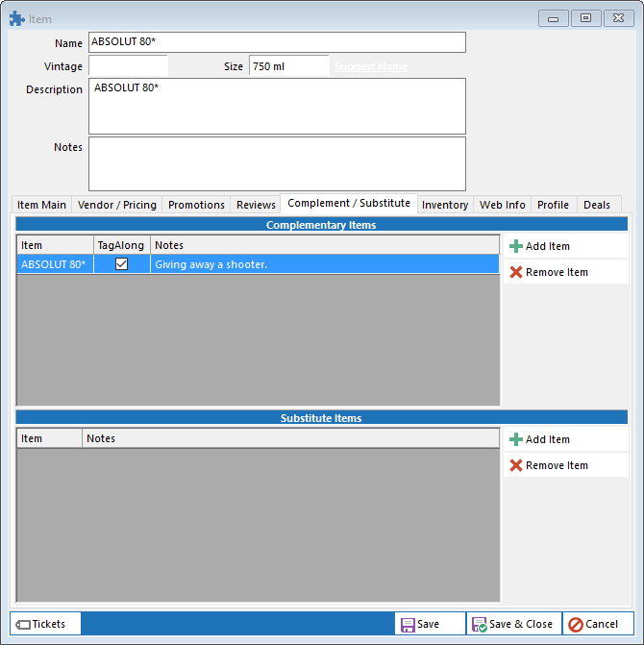Viewport: 644px width, 645px height.
Task: Click the Save & Close icon
Action: point(479,625)
